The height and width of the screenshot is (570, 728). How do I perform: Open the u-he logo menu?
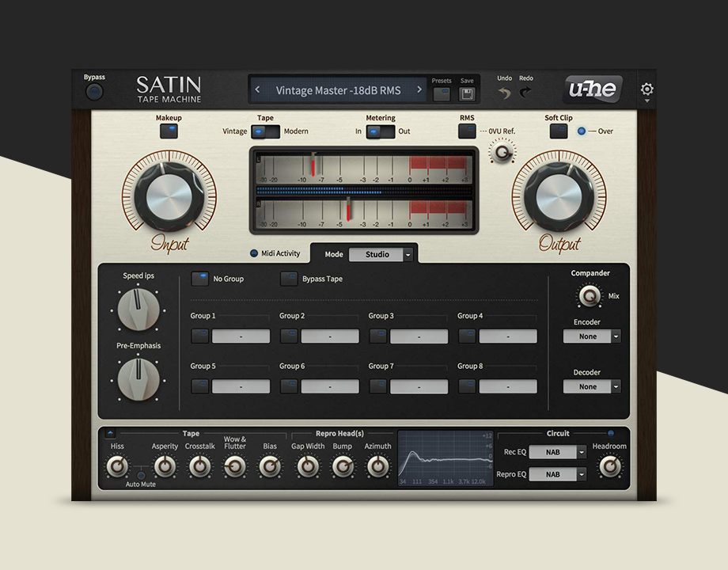[593, 89]
